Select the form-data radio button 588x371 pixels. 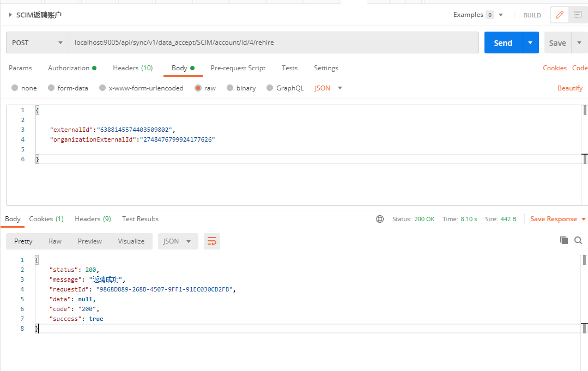click(51, 88)
